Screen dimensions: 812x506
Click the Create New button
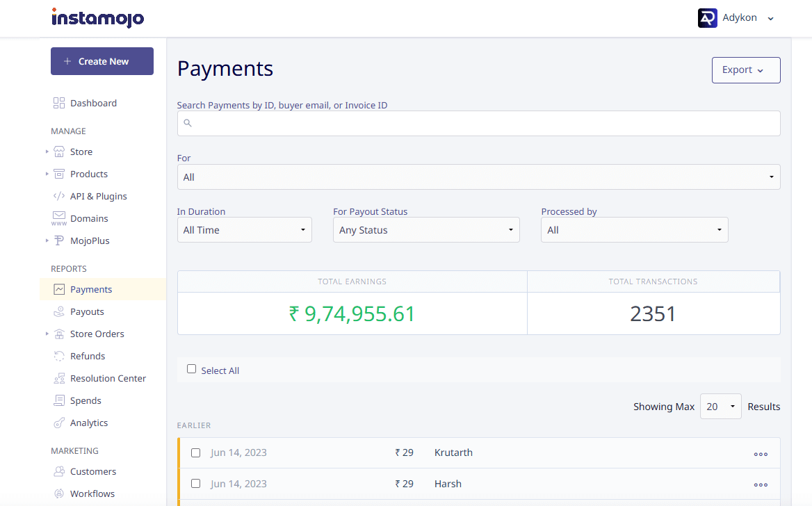click(102, 61)
